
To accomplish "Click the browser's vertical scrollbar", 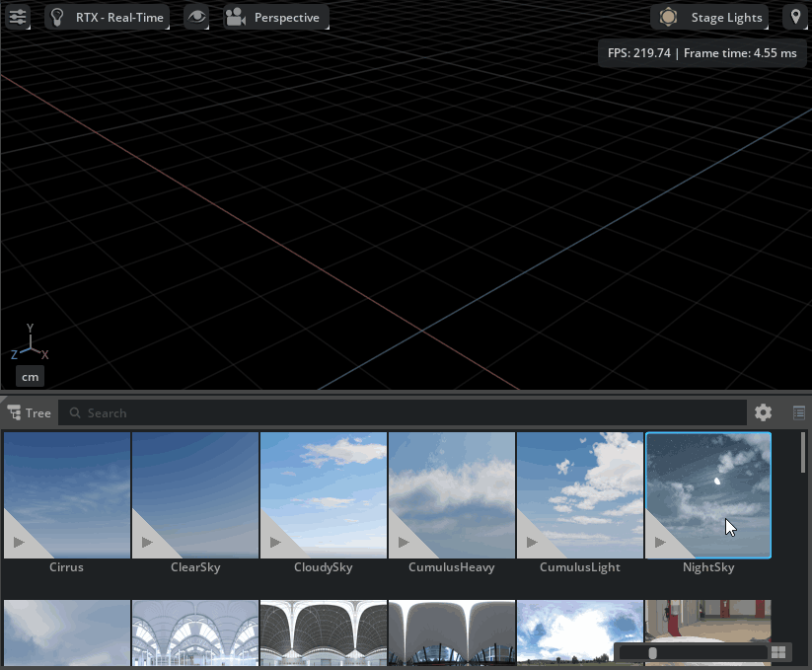I will pyautogui.click(x=803, y=453).
